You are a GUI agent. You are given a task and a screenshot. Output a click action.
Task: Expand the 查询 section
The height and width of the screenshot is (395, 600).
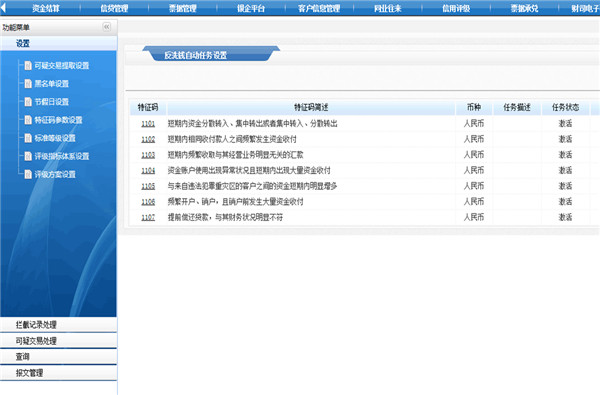59,357
